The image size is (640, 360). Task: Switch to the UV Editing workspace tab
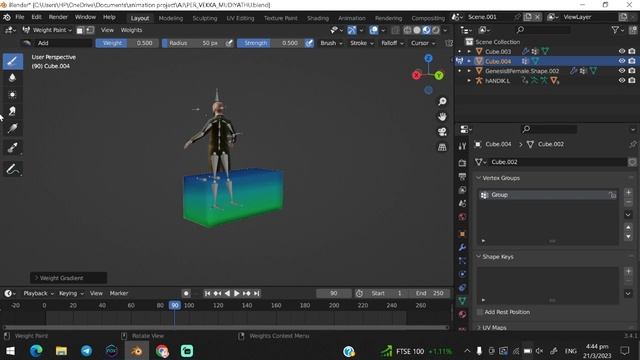click(x=240, y=18)
